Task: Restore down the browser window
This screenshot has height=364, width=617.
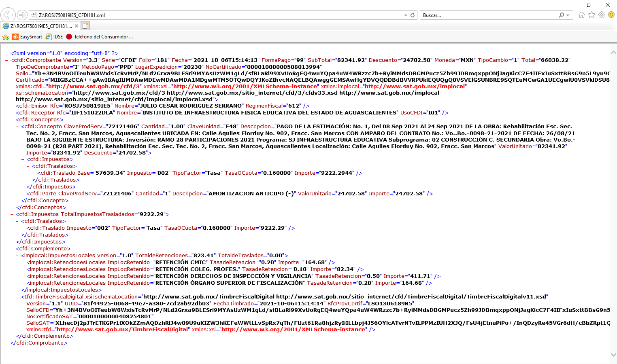Action: coord(589,5)
